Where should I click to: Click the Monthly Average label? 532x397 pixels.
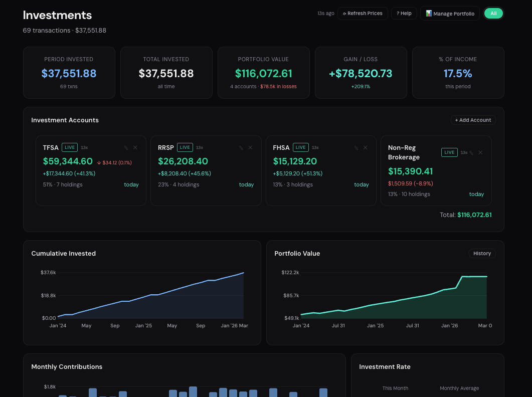(x=459, y=388)
